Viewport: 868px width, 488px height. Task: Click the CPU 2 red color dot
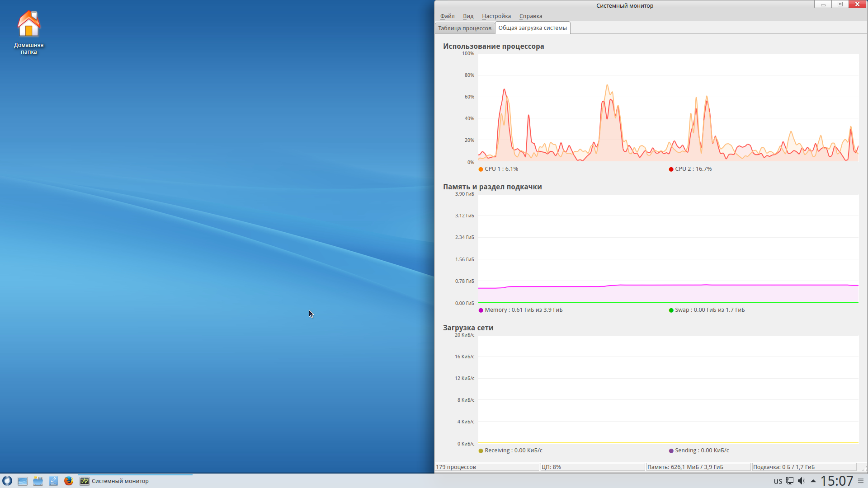click(671, 169)
